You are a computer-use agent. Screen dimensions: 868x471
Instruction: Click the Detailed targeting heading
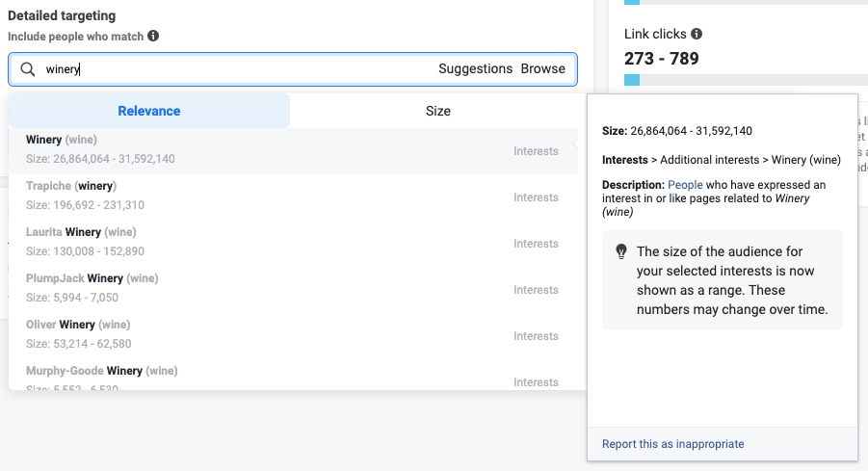pos(62,15)
